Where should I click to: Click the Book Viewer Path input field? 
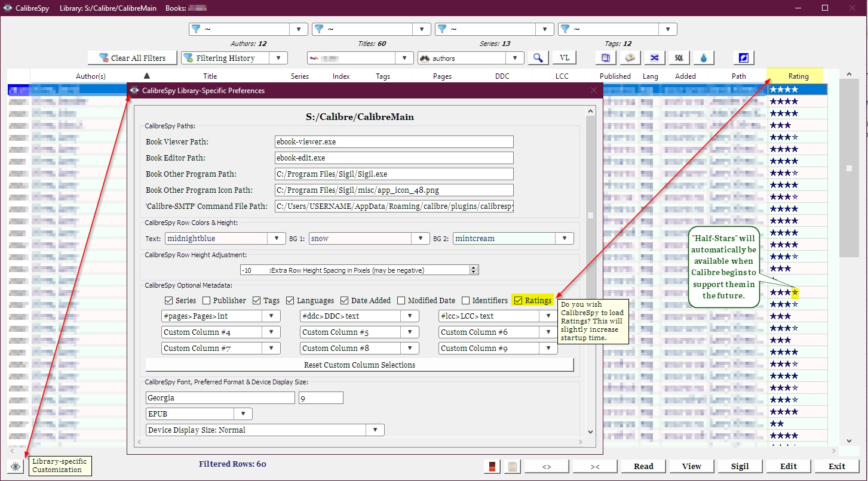[x=394, y=142]
